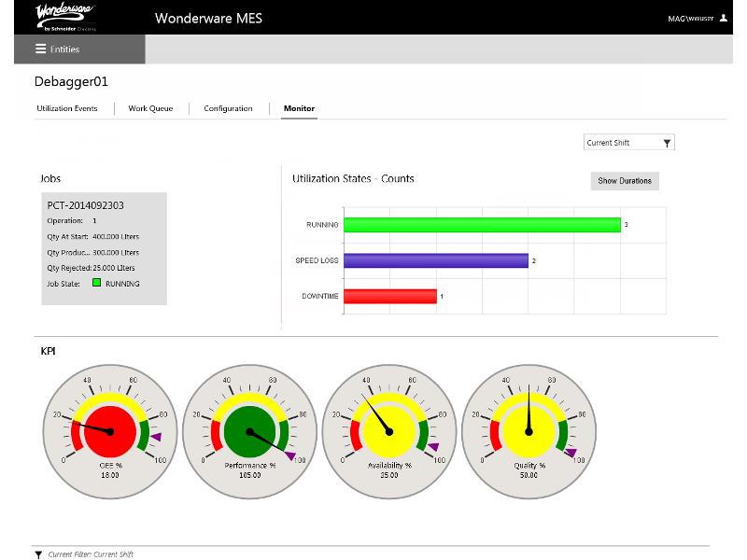
Task: Click 'Utilization States - Counts' heading
Action: (x=353, y=179)
